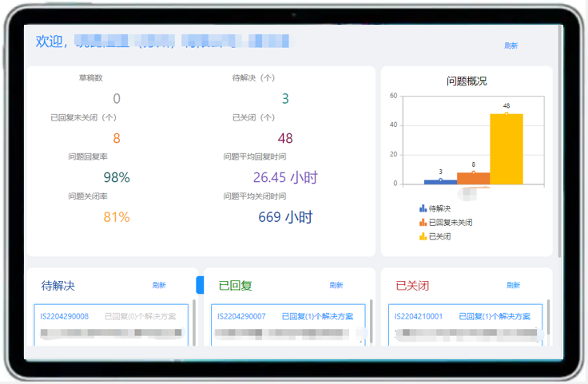Toggle 已回复未关闭 series via legend label

[x=450, y=223]
